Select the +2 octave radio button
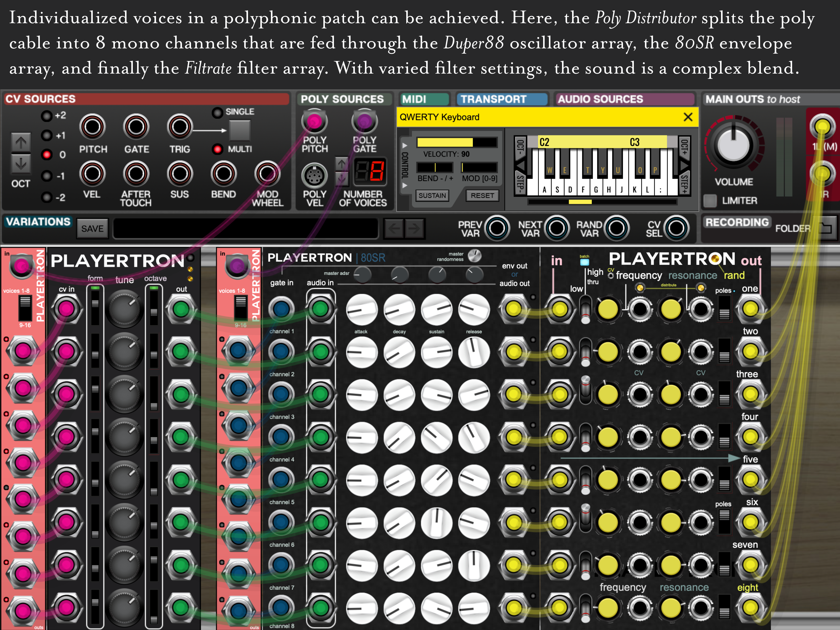Screen dimensions: 840x630 pos(47,116)
